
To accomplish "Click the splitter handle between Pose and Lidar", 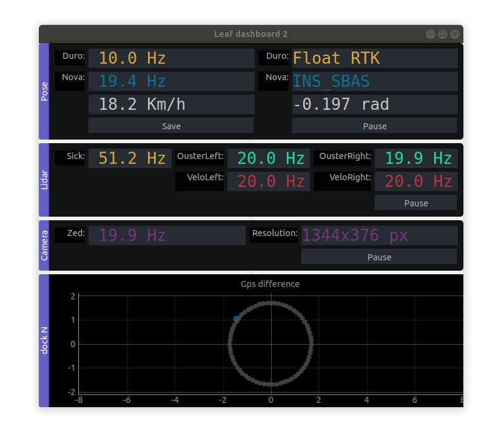I will point(251,141).
